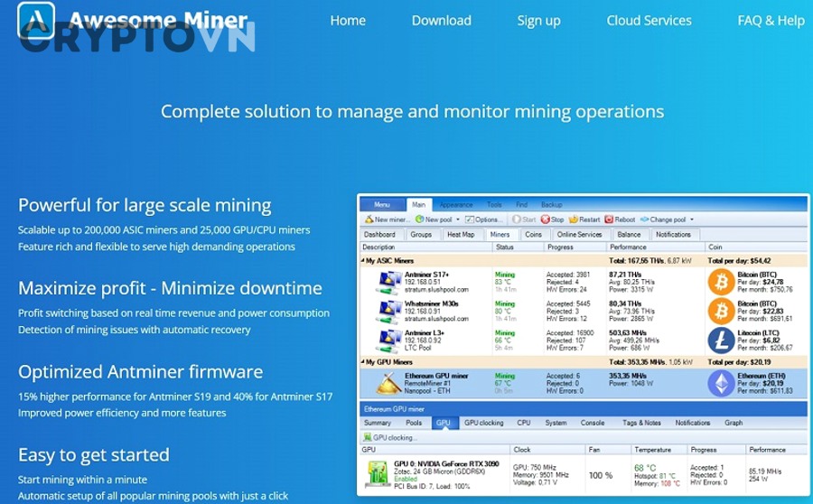Image resolution: width=813 pixels, height=504 pixels.
Task: Switch to the Balance tab
Action: pos(629,234)
